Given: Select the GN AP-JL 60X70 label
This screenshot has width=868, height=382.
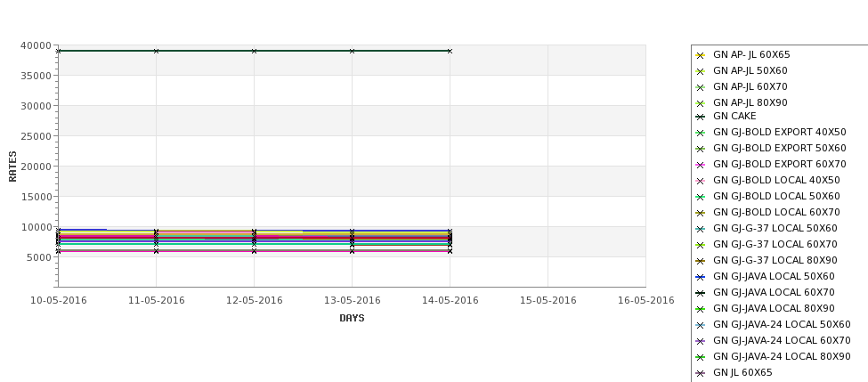Looking at the screenshot, I should point(750,87).
